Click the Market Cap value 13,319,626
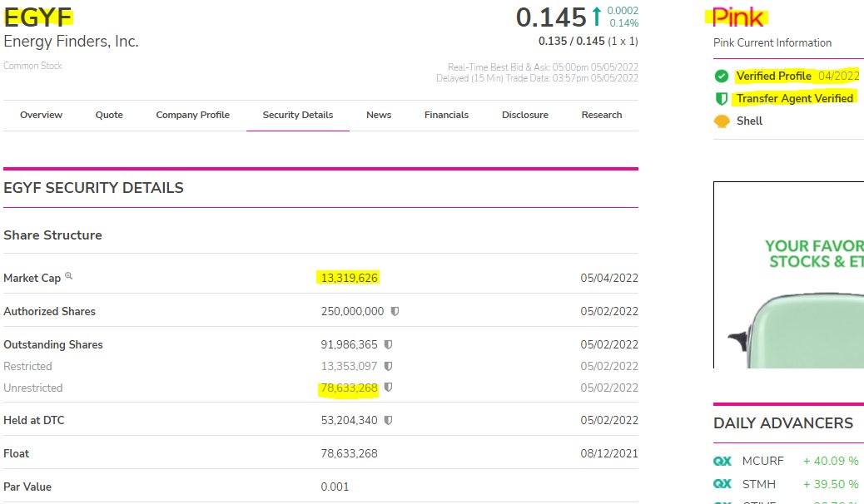 coord(350,278)
